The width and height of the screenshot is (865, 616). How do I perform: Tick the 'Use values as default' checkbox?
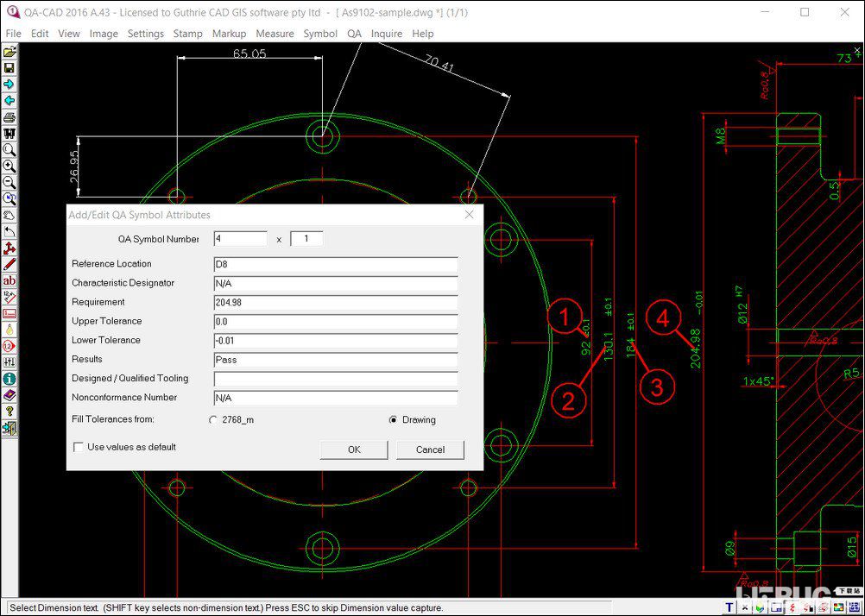tap(79, 447)
